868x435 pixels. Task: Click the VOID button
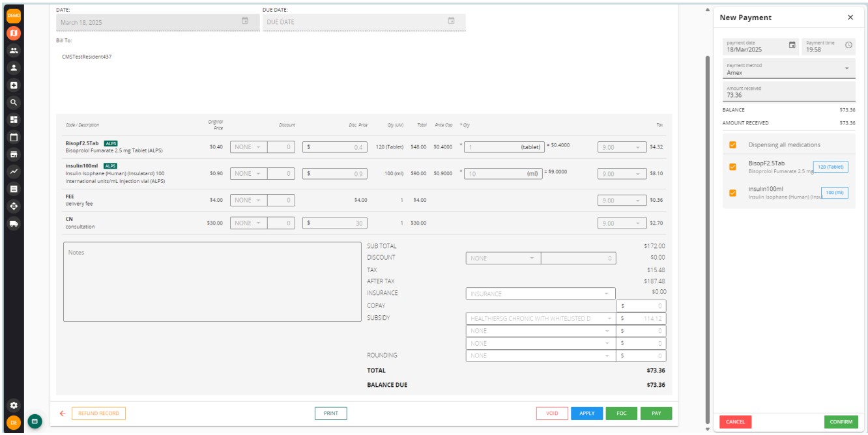click(x=552, y=413)
